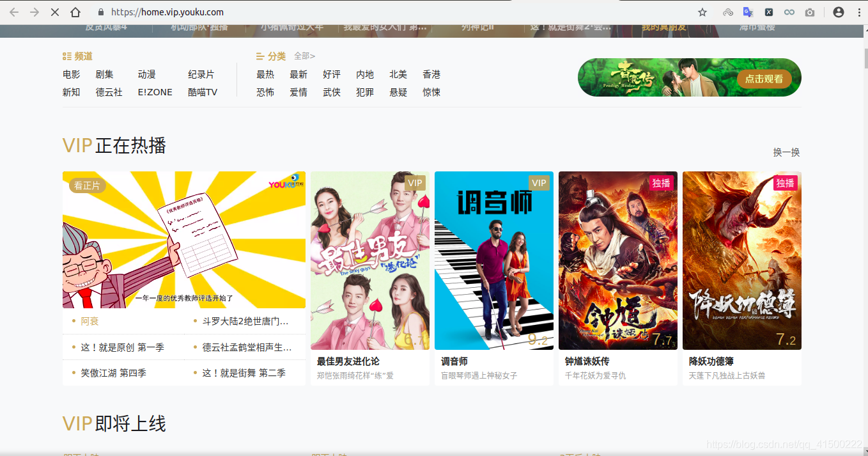
Task: Expand the 全部> category link
Action: click(x=304, y=56)
